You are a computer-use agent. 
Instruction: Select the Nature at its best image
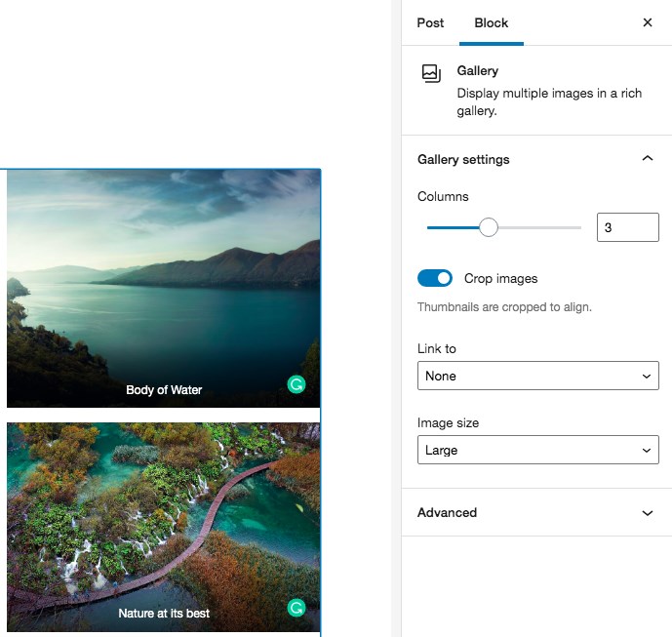(x=163, y=527)
